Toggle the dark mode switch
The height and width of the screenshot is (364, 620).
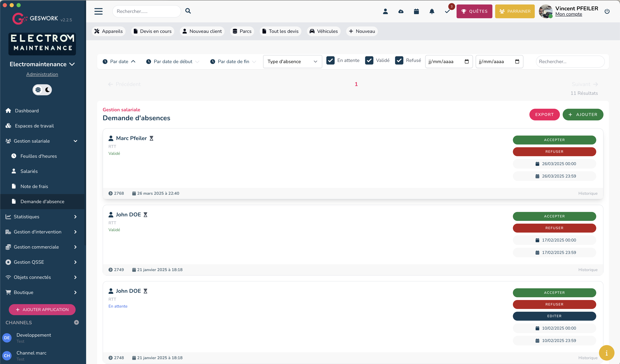(x=42, y=90)
